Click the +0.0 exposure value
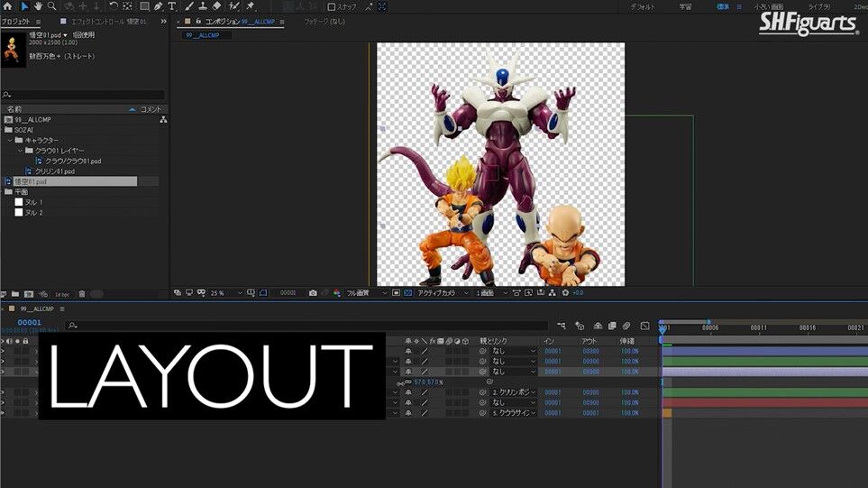The image size is (868, 488). (578, 292)
